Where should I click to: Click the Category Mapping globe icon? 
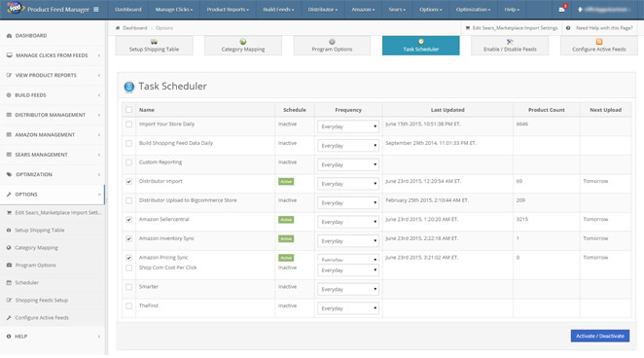pyautogui.click(x=243, y=42)
